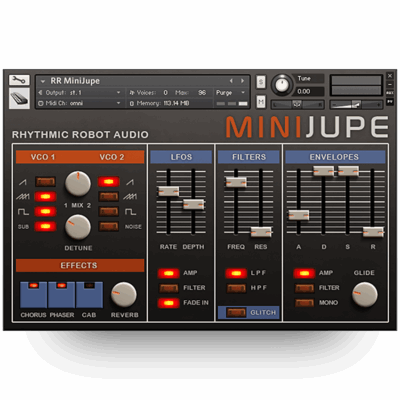Enable the PHASER effect switch
Viewport: 400px width, 400px height.
[x=61, y=295]
